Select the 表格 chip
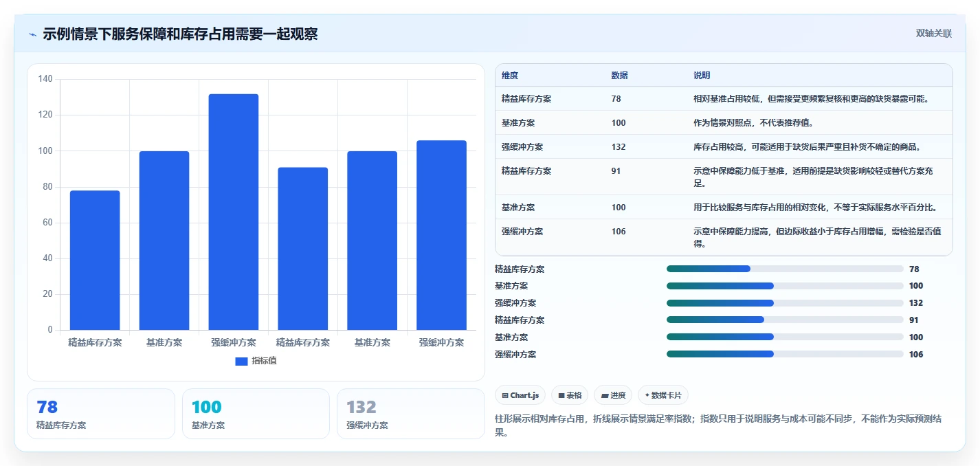980x466 pixels. (x=570, y=395)
